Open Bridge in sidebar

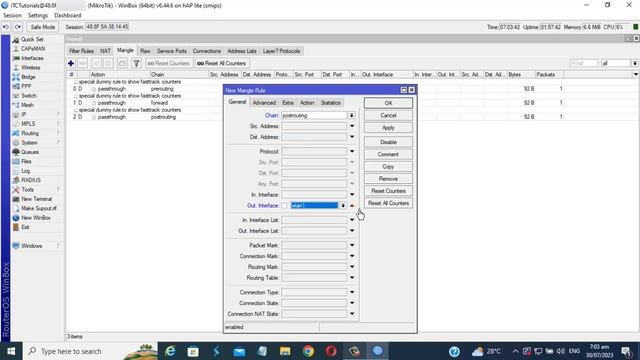point(28,77)
